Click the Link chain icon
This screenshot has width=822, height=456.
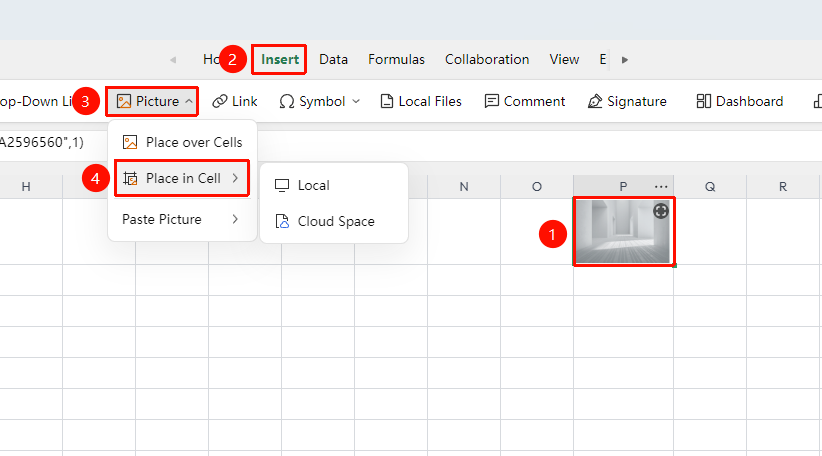point(220,101)
